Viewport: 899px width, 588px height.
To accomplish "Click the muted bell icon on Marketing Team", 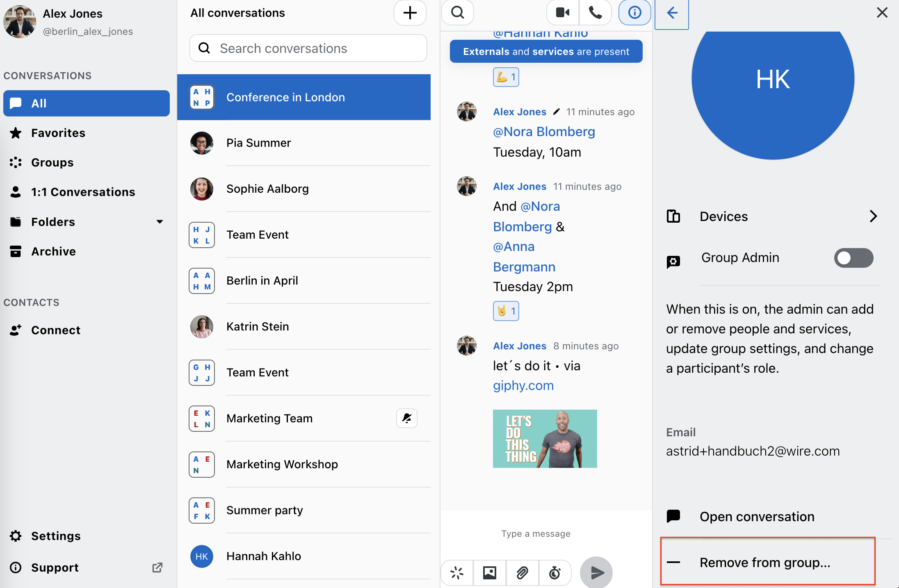I will (407, 418).
